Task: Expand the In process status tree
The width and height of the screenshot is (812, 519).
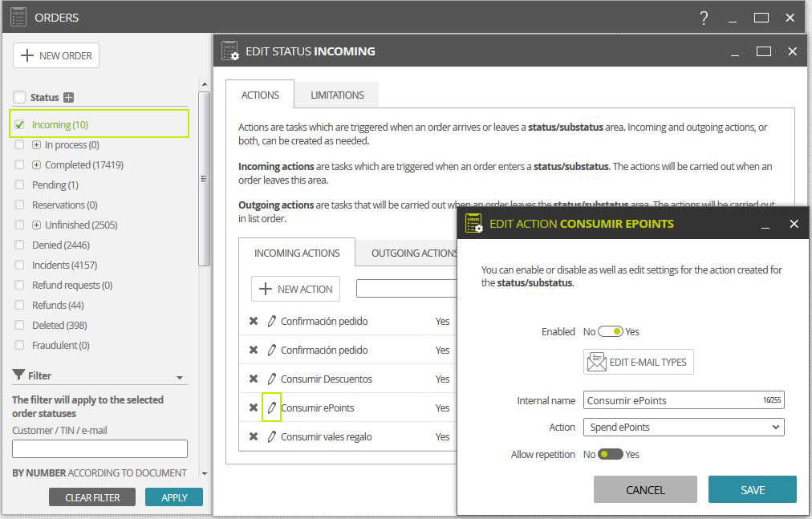Action: 36,145
